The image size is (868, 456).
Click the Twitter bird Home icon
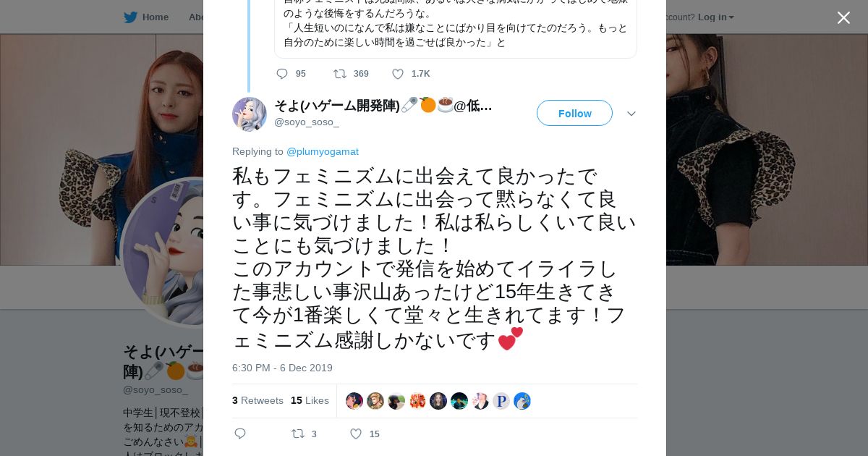tap(130, 17)
